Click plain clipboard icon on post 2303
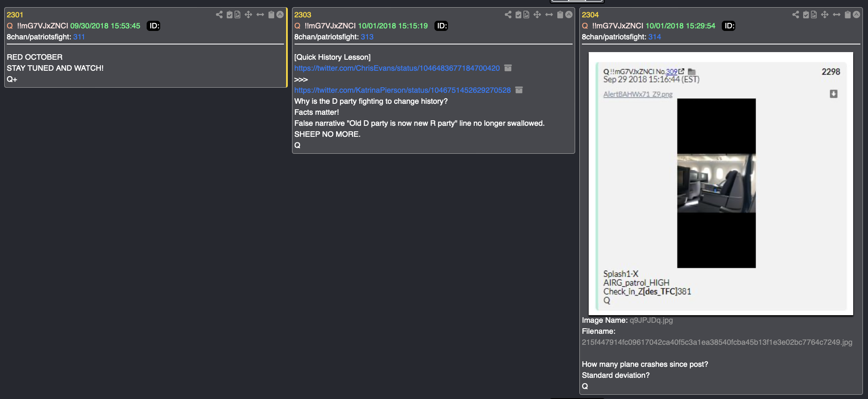The width and height of the screenshot is (868, 399). [560, 15]
